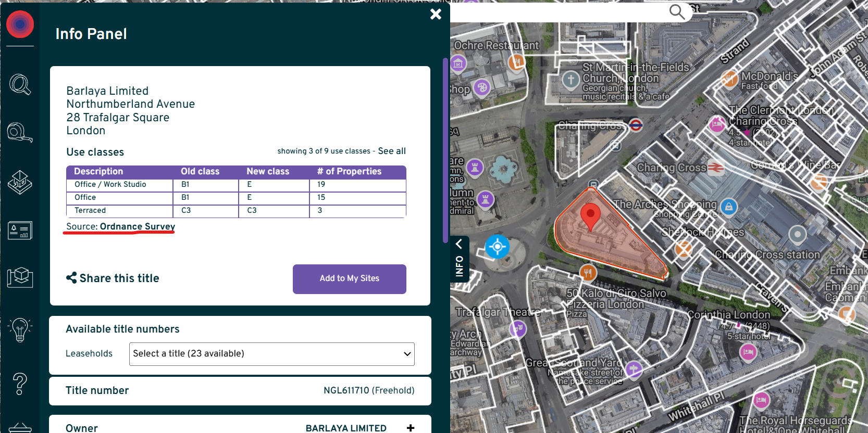
Task: Click the red-blue circular app logo
Action: coord(20,24)
